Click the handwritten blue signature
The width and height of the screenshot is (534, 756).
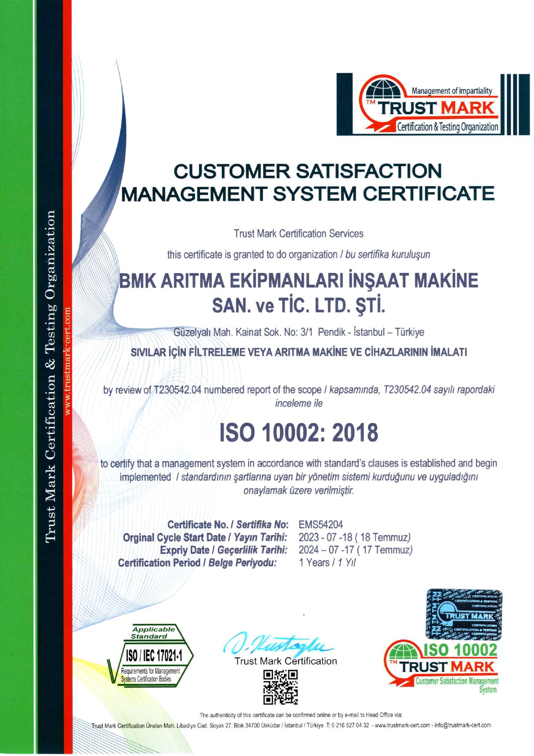point(278,644)
